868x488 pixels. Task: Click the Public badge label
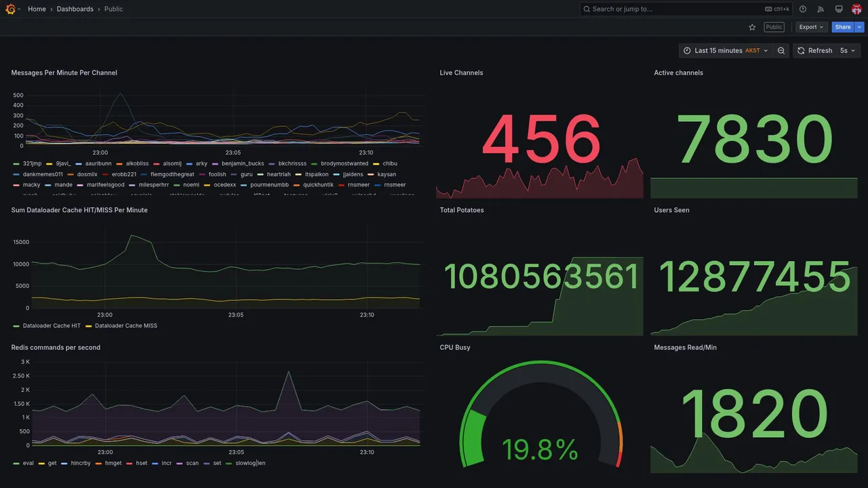(x=774, y=27)
